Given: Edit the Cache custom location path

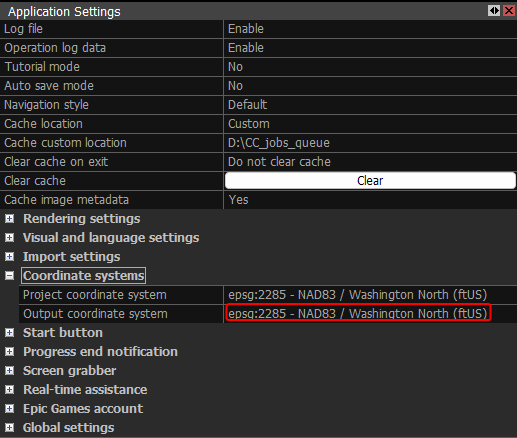Looking at the screenshot, I should click(x=370, y=143).
